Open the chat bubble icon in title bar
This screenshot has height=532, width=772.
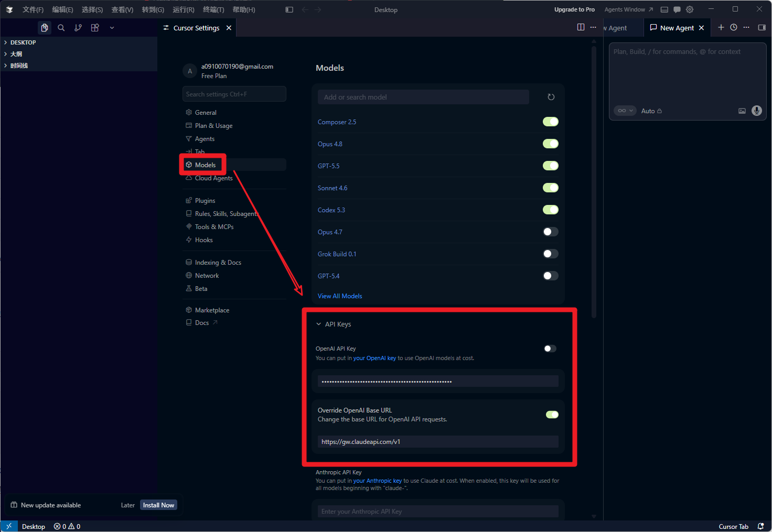coord(677,9)
